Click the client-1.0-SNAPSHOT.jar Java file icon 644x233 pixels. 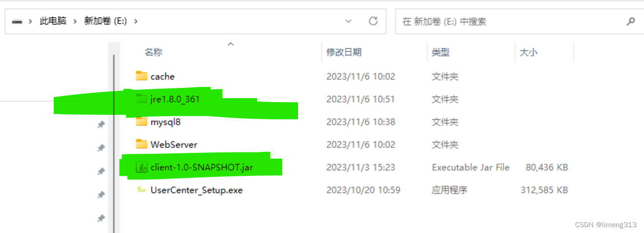click(142, 168)
